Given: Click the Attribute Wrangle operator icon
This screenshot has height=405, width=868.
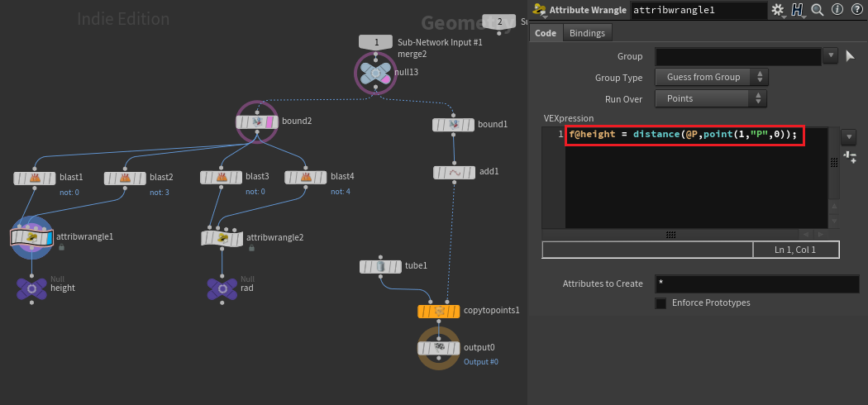Looking at the screenshot, I should [537, 9].
